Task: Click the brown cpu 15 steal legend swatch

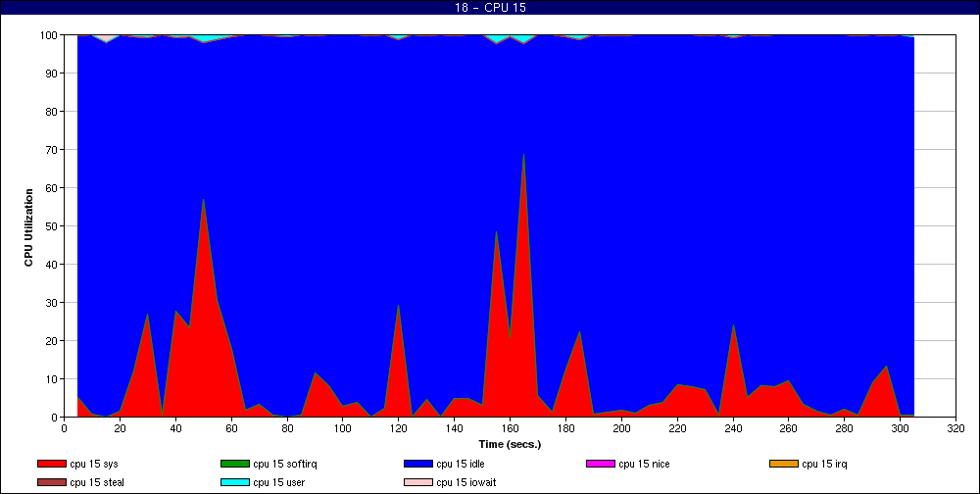Action: point(51,482)
